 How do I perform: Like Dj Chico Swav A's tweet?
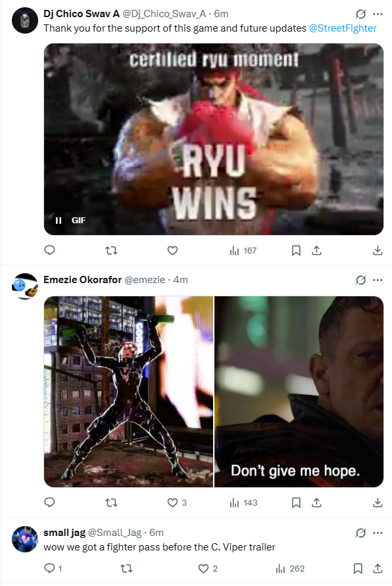pos(172,250)
